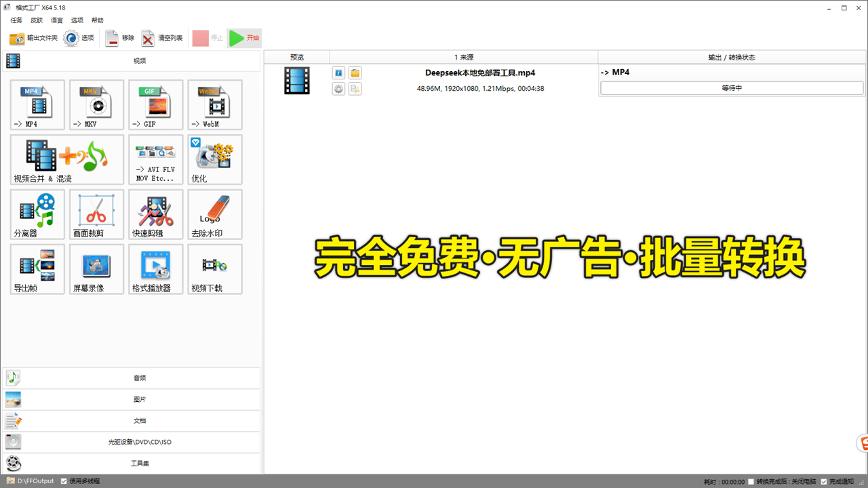Open the 皮肤 menu
Screen dimensions: 868x488
(x=37, y=20)
